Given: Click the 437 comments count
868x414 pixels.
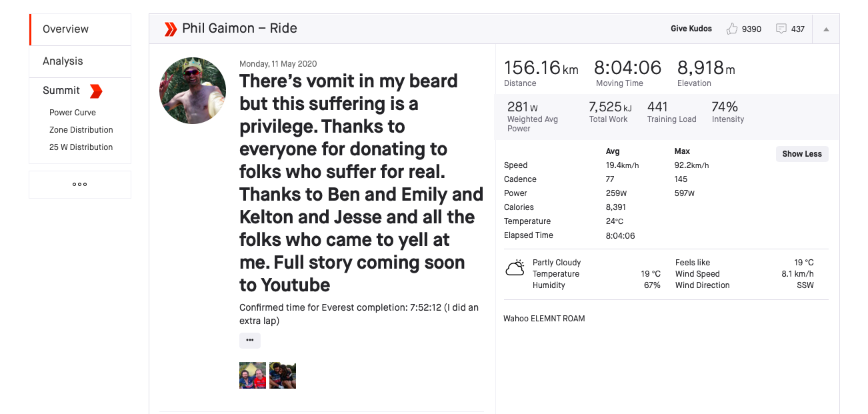Looking at the screenshot, I should (x=798, y=29).
